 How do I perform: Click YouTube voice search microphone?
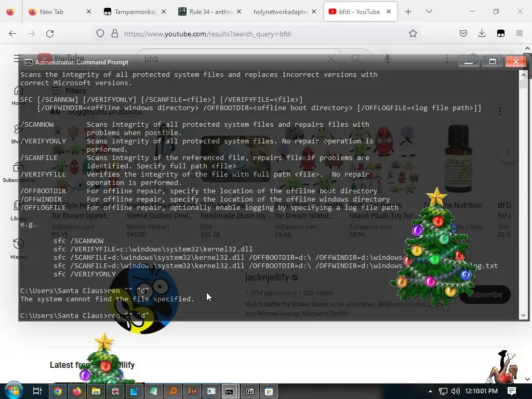coord(388,59)
